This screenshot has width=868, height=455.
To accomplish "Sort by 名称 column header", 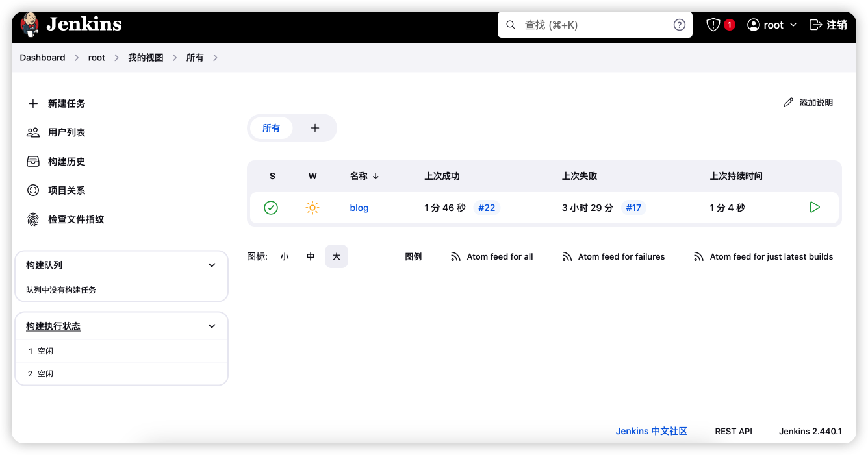I will coord(364,176).
